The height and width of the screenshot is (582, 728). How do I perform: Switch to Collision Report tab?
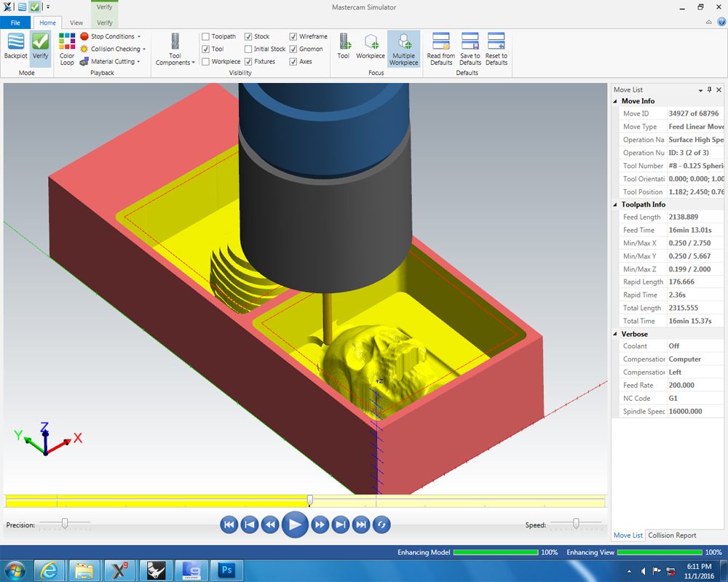coord(672,535)
